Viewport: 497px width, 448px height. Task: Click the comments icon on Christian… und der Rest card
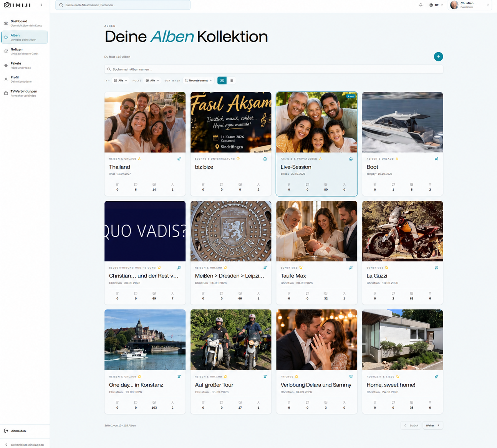pyautogui.click(x=136, y=293)
